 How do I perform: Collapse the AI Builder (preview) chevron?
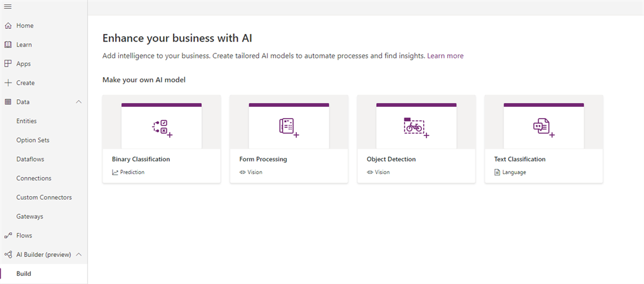click(x=79, y=254)
